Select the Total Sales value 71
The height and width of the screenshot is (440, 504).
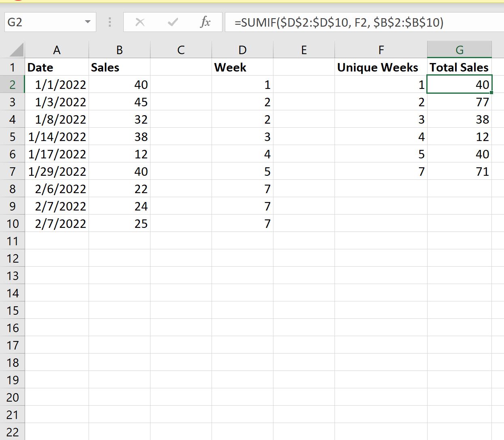[460, 171]
